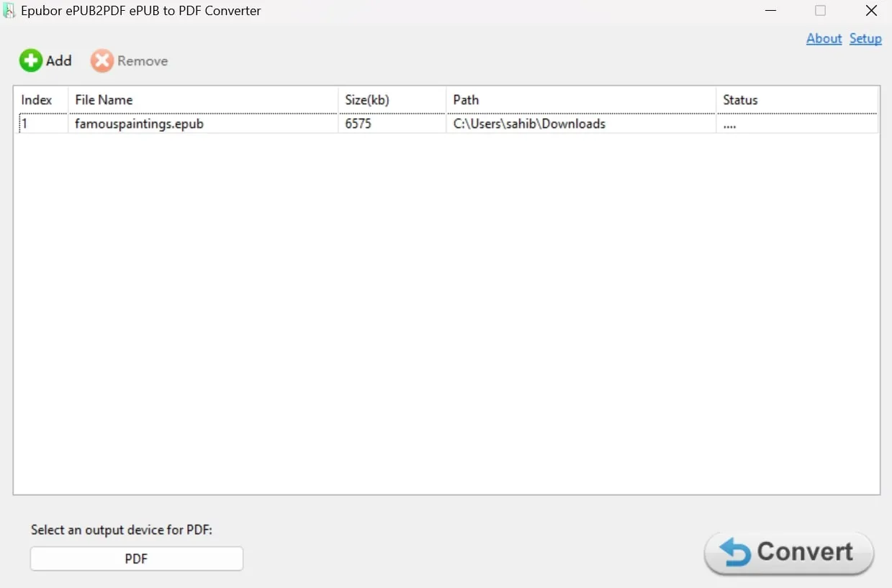Open the Setup link

click(865, 38)
